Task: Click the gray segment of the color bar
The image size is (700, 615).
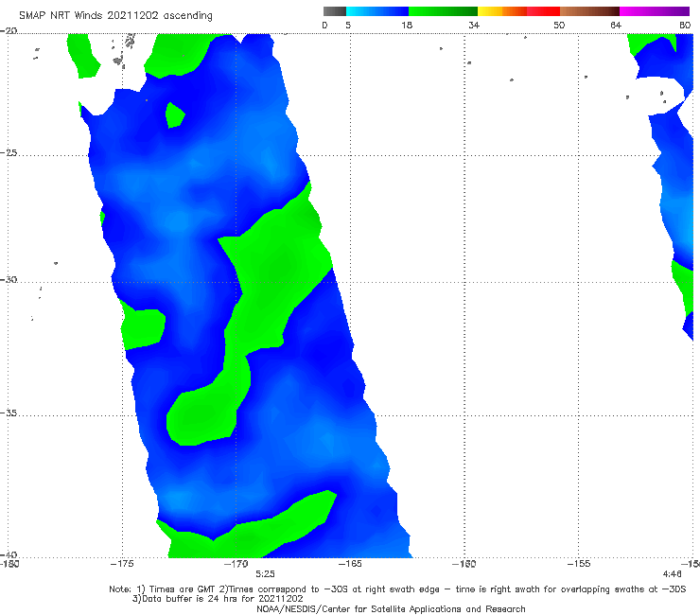Action: (x=334, y=11)
